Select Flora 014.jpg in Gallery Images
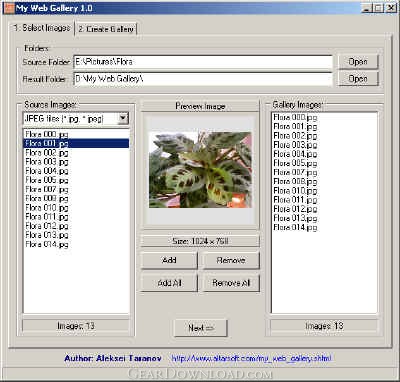Screen dimensions: 400x382 (324, 227)
